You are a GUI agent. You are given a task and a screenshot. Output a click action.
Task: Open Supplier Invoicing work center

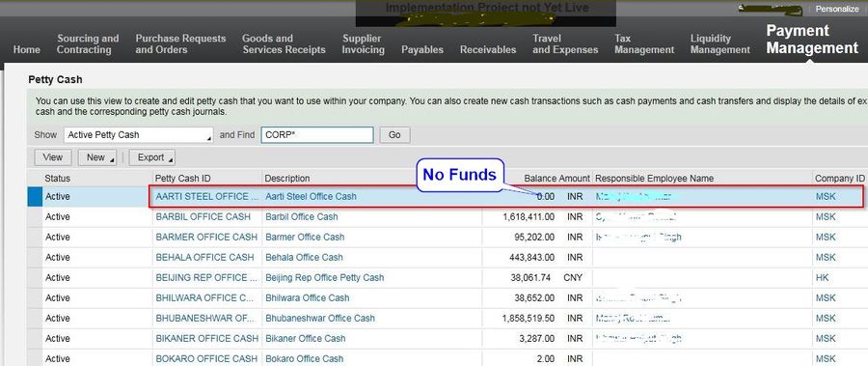(x=364, y=43)
